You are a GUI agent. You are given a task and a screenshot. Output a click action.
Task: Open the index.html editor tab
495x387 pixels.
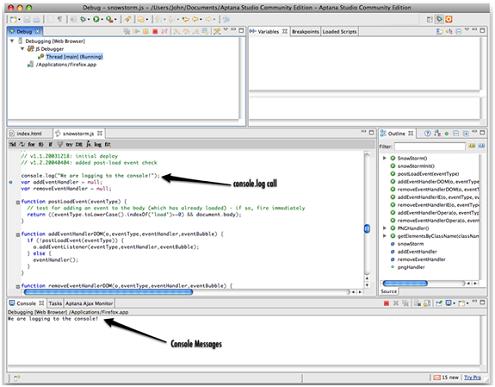[29, 133]
